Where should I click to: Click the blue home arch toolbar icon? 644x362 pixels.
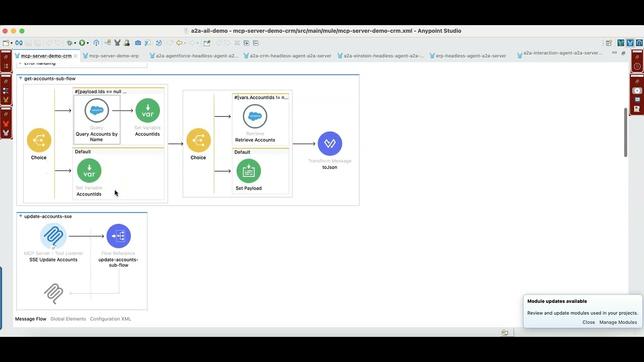(x=96, y=43)
